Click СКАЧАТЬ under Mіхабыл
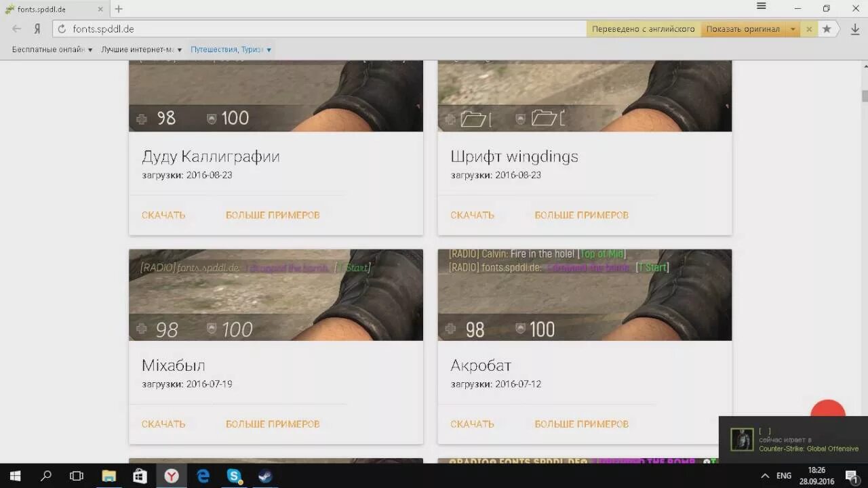Image resolution: width=868 pixels, height=488 pixels. pos(163,424)
